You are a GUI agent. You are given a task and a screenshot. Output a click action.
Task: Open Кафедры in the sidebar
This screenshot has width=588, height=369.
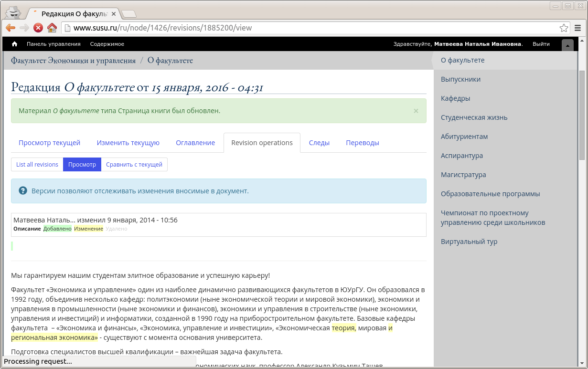pos(455,98)
